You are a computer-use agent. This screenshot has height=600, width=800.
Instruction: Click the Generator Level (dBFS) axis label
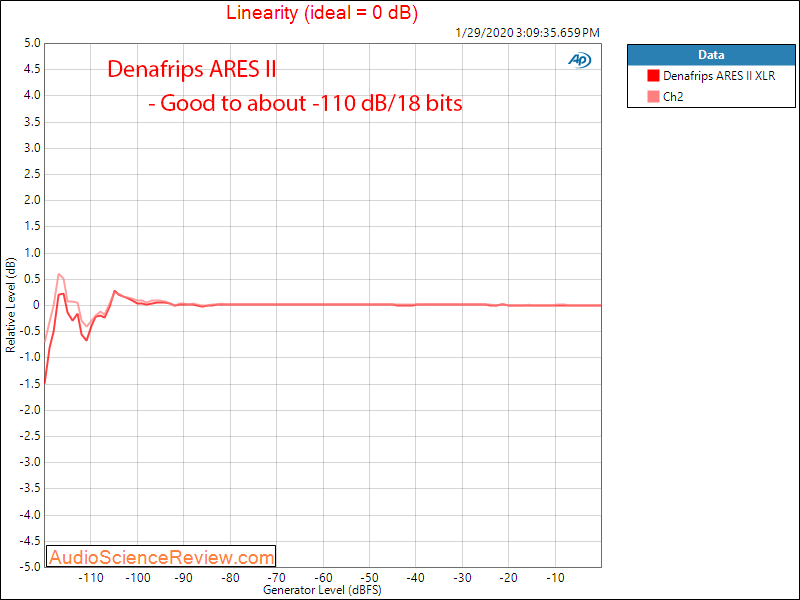point(322,590)
